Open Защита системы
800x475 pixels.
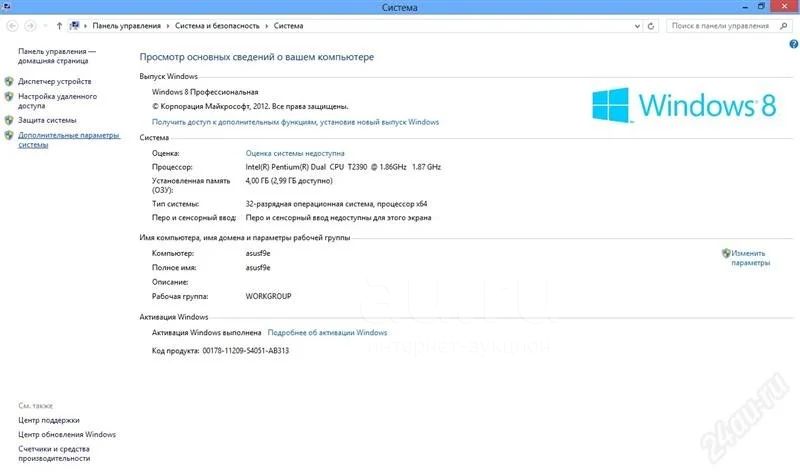tap(47, 120)
